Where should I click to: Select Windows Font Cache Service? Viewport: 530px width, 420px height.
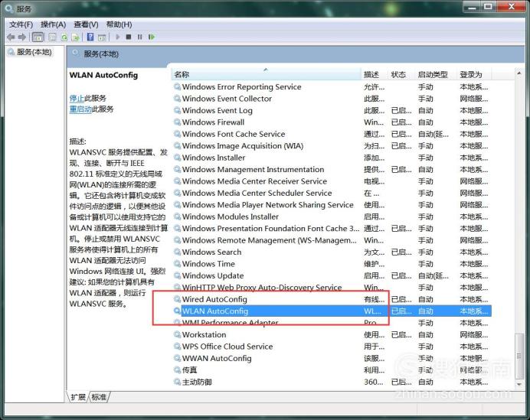pos(332,134)
